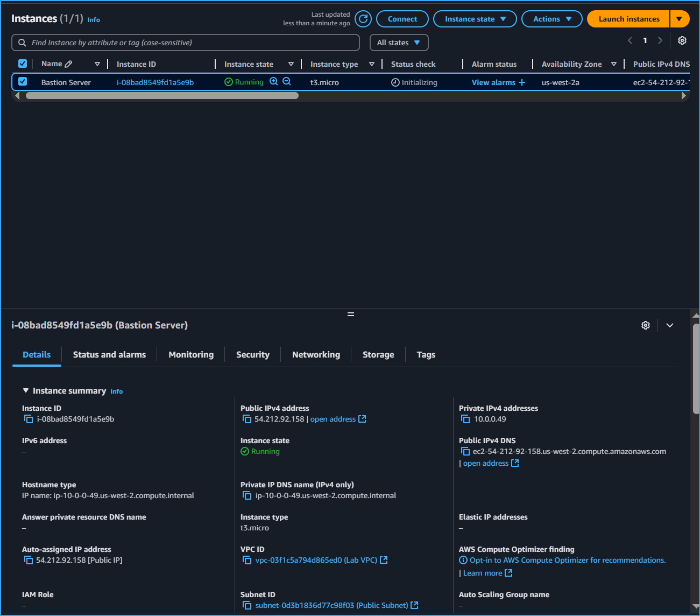Copy the Public IPv4 address
The height and width of the screenshot is (616, 700).
(247, 419)
